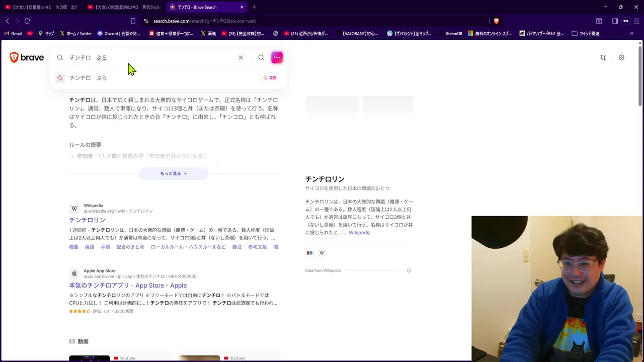Jump to ローカルルール・ハウスルールなど link
644x362 pixels.
189,247
